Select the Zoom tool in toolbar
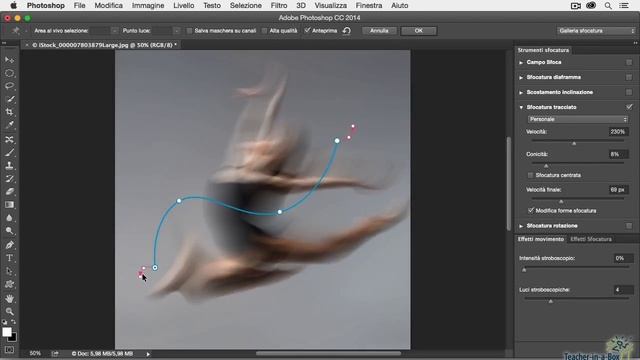 coord(9,311)
